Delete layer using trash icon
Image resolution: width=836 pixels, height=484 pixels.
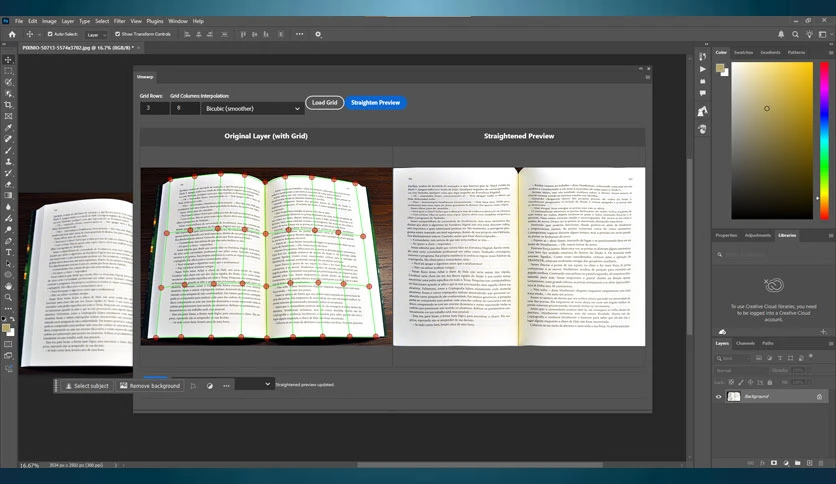pos(821,463)
